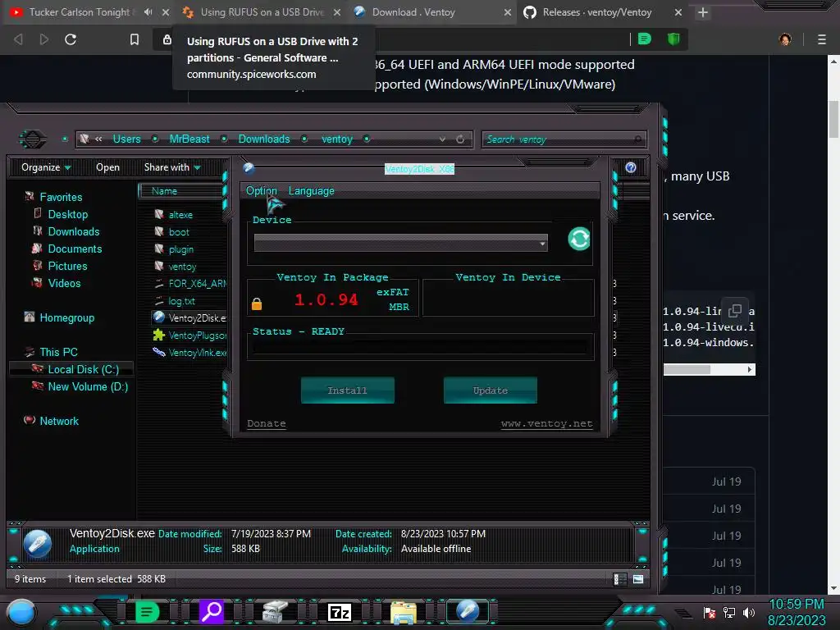840x630 pixels.
Task: Switch to details view icon in status bar
Action: (x=620, y=579)
